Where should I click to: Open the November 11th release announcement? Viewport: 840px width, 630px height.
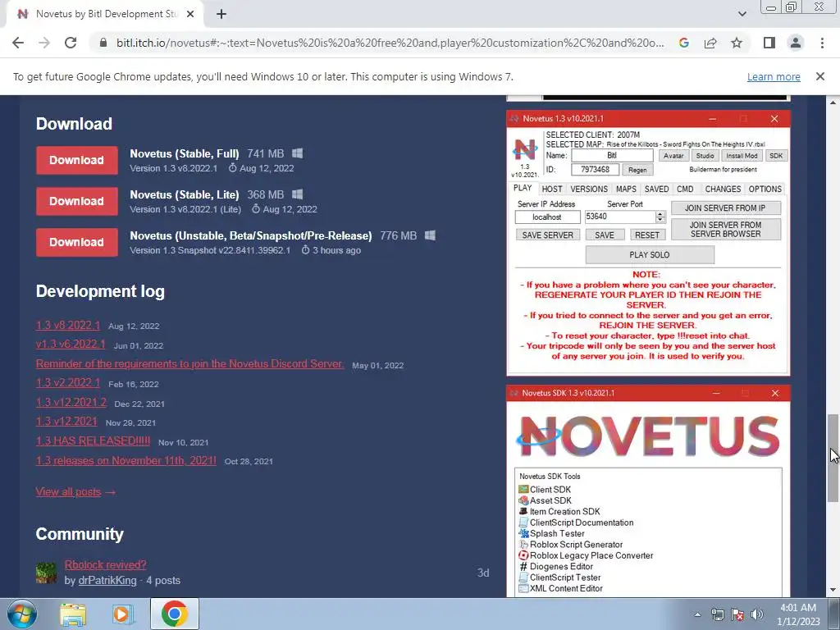pyautogui.click(x=126, y=461)
